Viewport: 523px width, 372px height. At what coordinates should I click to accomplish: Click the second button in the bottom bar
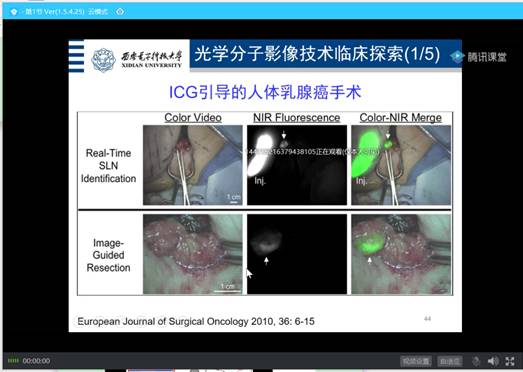(x=449, y=361)
